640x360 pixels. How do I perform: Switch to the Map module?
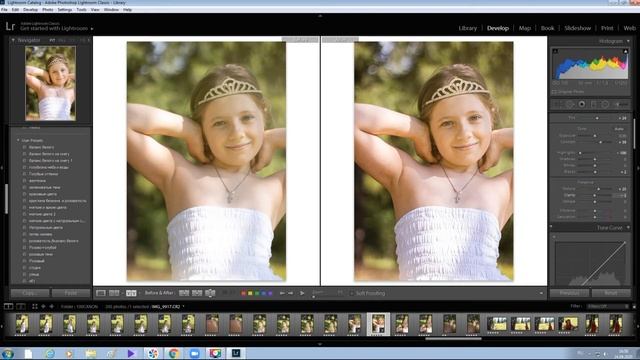click(x=525, y=28)
